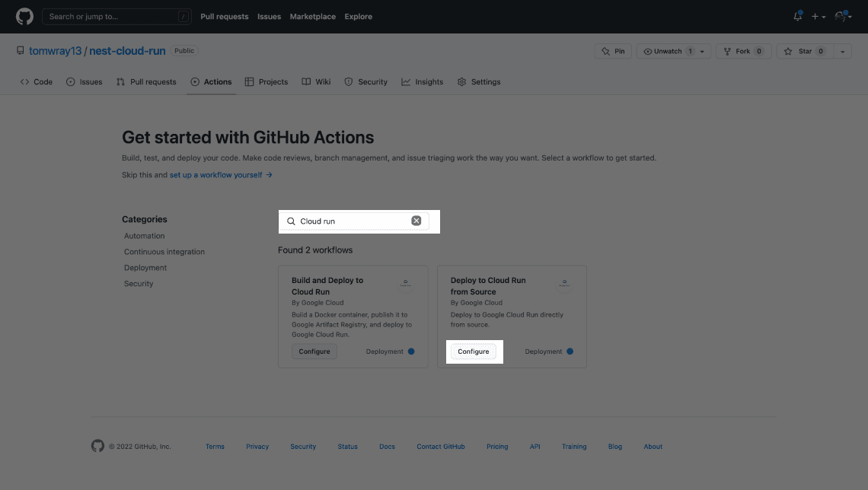Follow the set up a workflow yourself link
Viewport: 868px width, 490px height.
[x=221, y=175]
